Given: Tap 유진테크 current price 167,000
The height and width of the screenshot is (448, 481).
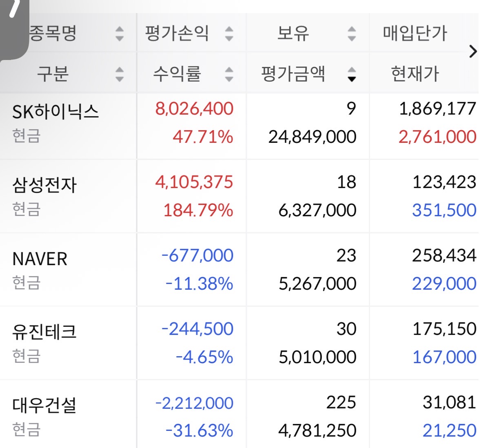Looking at the screenshot, I should point(444,357).
